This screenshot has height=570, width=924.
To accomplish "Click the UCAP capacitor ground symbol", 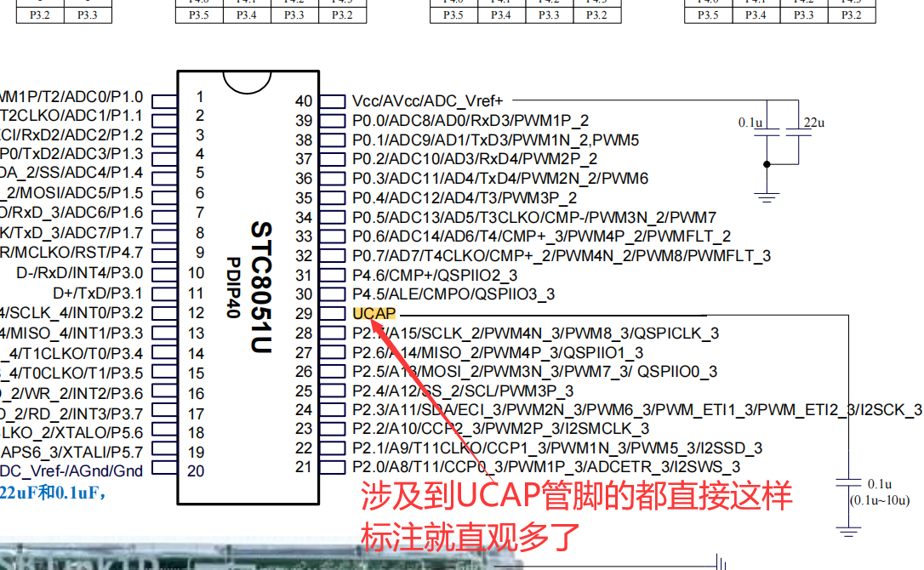I will (848, 531).
